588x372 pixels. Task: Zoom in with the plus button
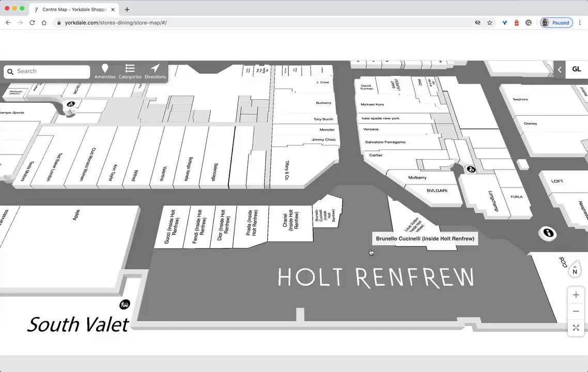point(576,295)
